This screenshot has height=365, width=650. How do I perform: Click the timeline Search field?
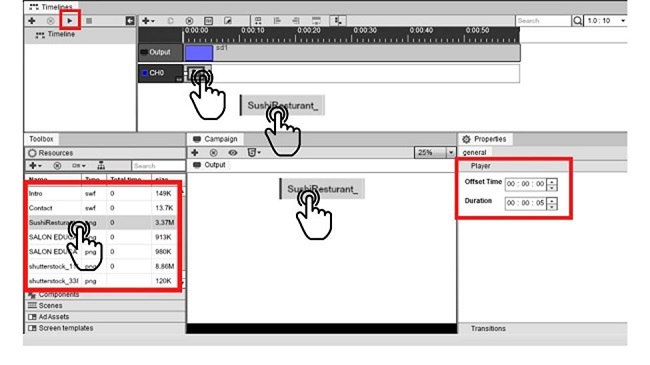[x=543, y=20]
